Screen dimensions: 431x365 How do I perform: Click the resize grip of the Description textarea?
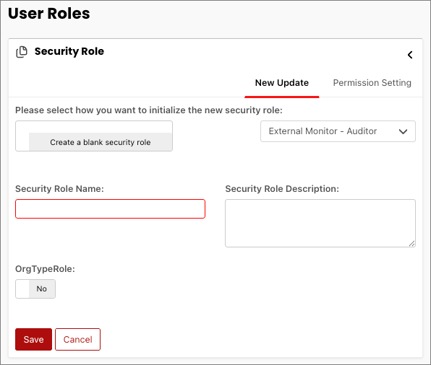[412, 244]
